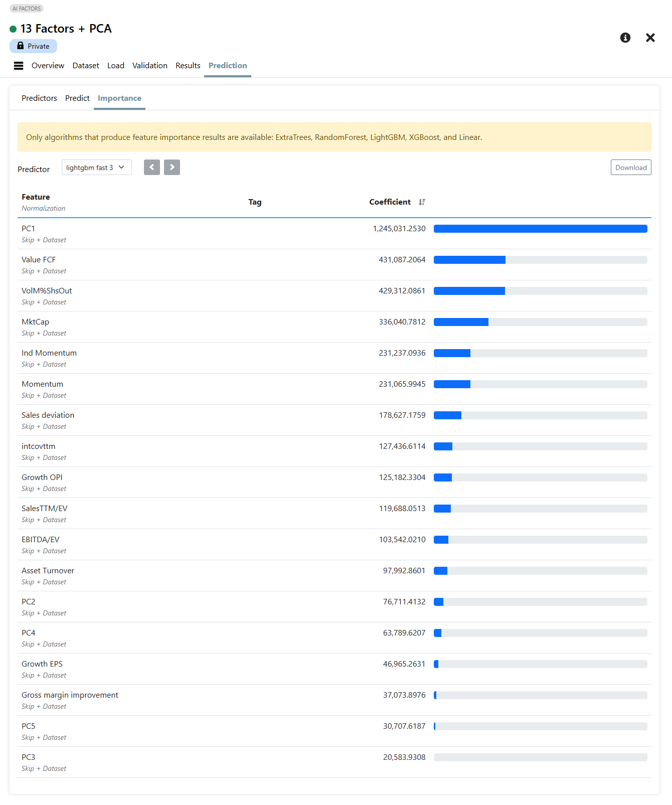672x805 pixels.
Task: Close the panel with X icon
Action: (650, 38)
